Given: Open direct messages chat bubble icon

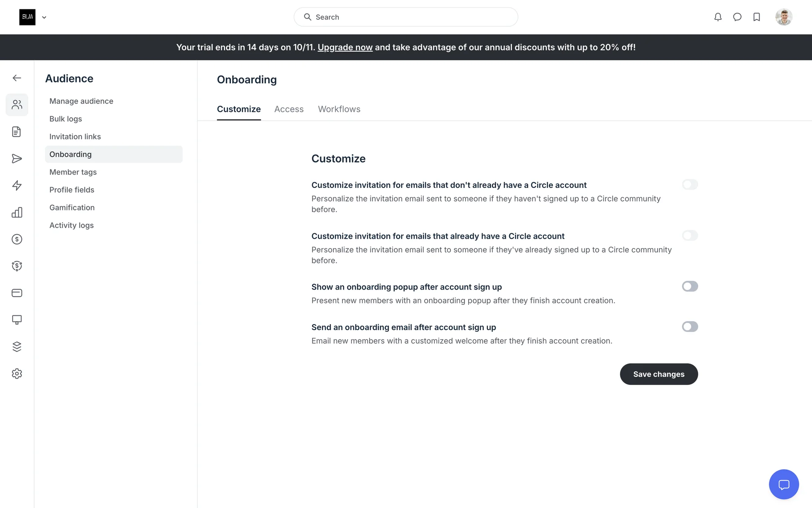Looking at the screenshot, I should point(737,17).
